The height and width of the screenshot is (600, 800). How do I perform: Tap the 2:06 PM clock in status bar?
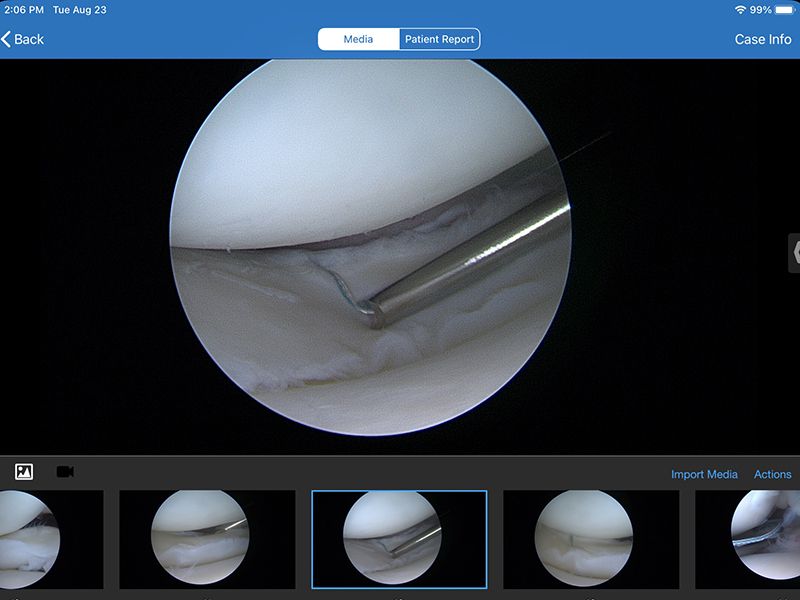pyautogui.click(x=23, y=10)
